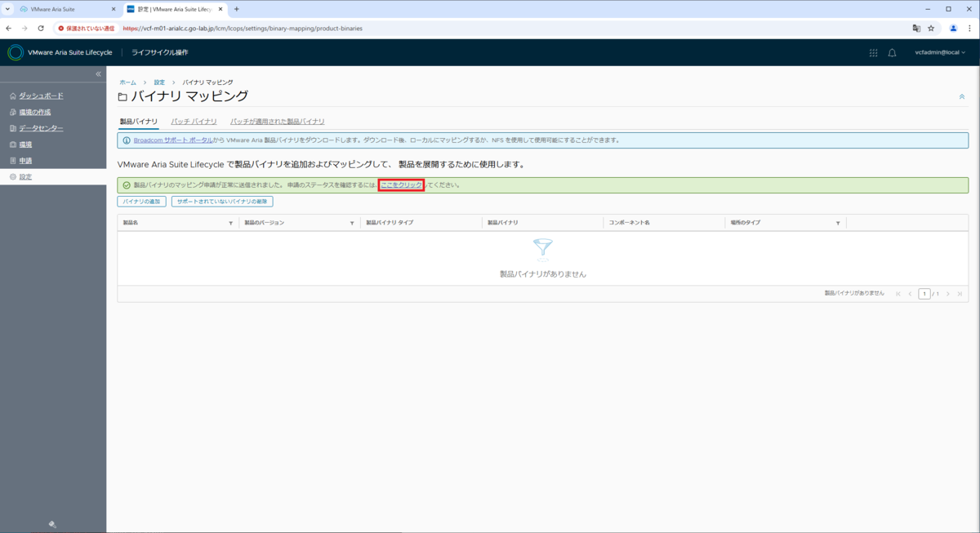The height and width of the screenshot is (533, 980).
Task: Click the VMware Aria Suite Lifecycle logo
Action: click(x=16, y=53)
